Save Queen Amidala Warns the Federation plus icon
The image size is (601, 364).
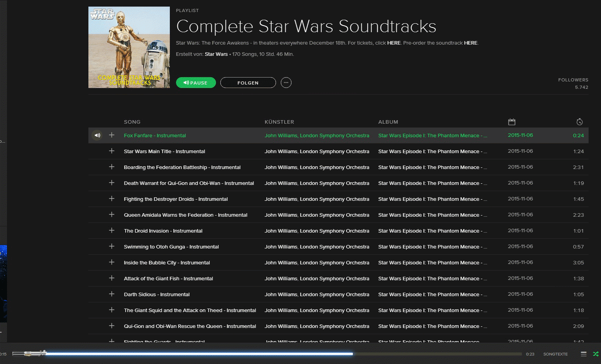(x=112, y=214)
